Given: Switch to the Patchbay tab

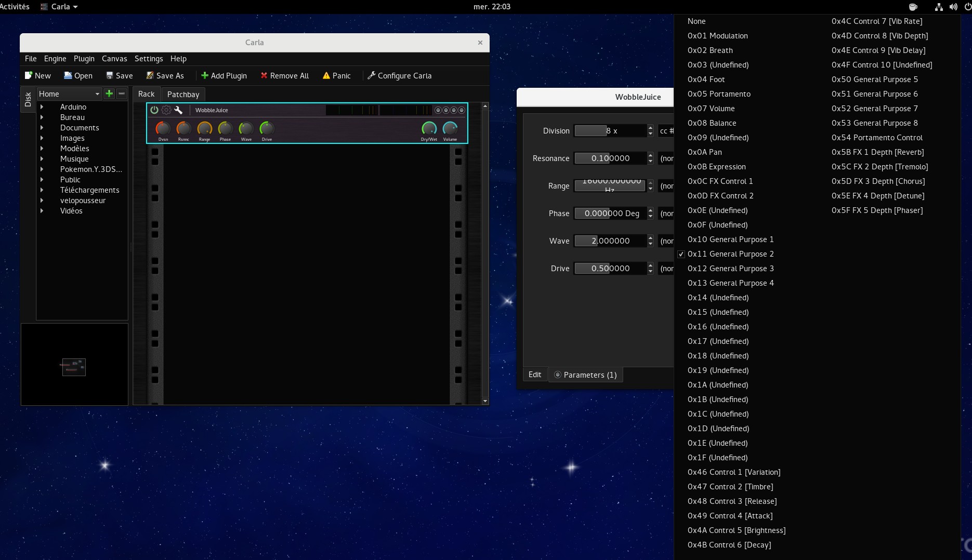Looking at the screenshot, I should pyautogui.click(x=183, y=94).
